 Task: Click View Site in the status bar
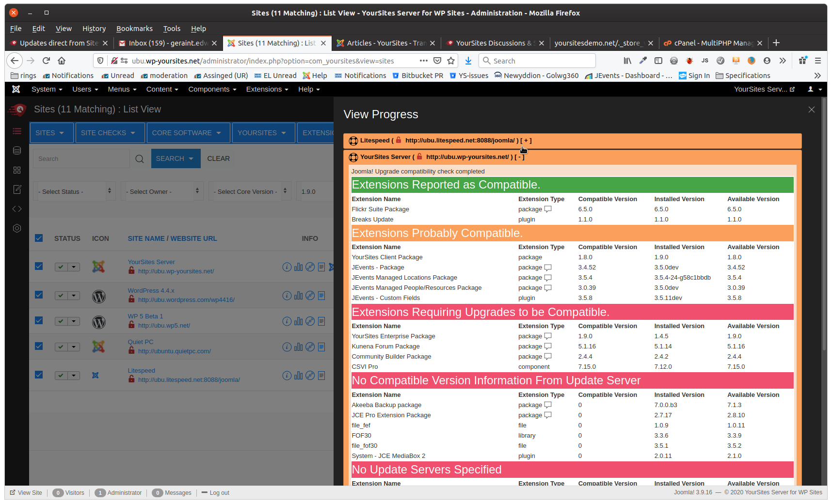[26, 493]
